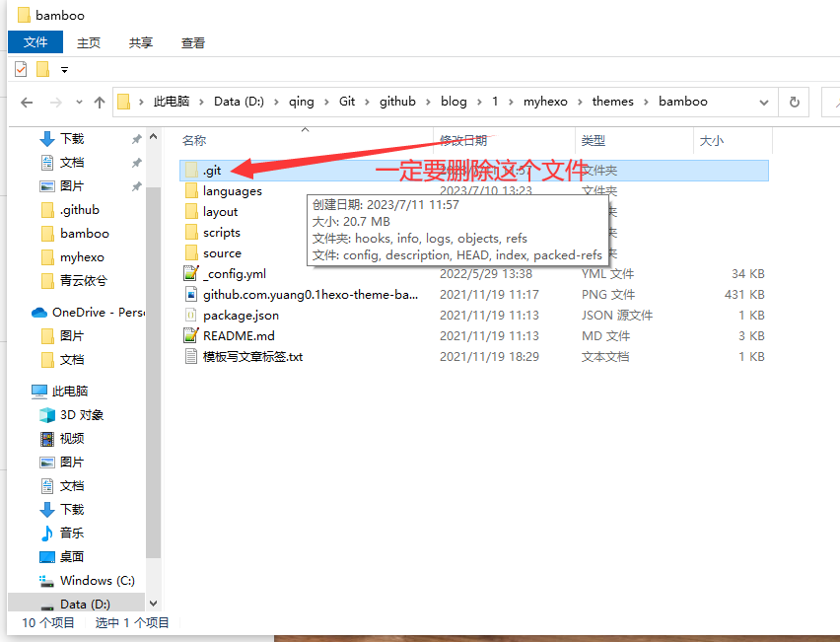
Task: Toggle pin icon next to pinned 文档
Action: [137, 163]
